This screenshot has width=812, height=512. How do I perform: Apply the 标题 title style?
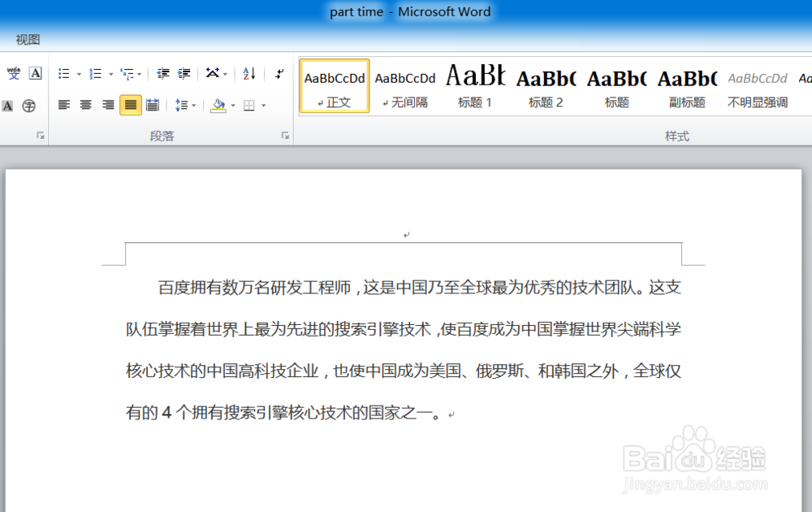click(617, 86)
